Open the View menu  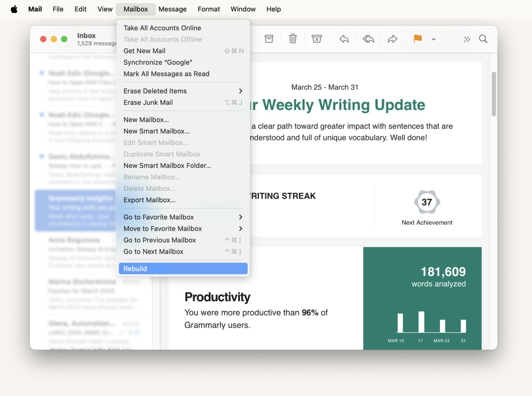point(105,9)
